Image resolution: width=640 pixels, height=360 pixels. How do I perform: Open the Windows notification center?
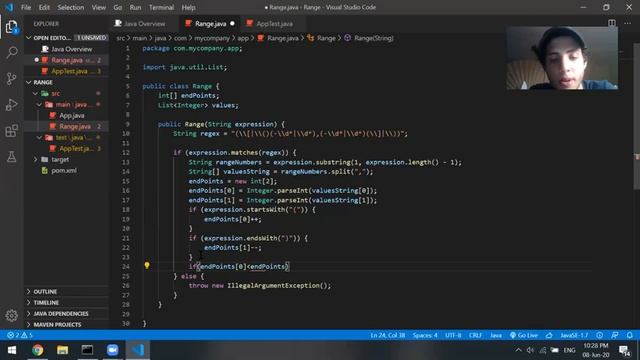(x=624, y=350)
